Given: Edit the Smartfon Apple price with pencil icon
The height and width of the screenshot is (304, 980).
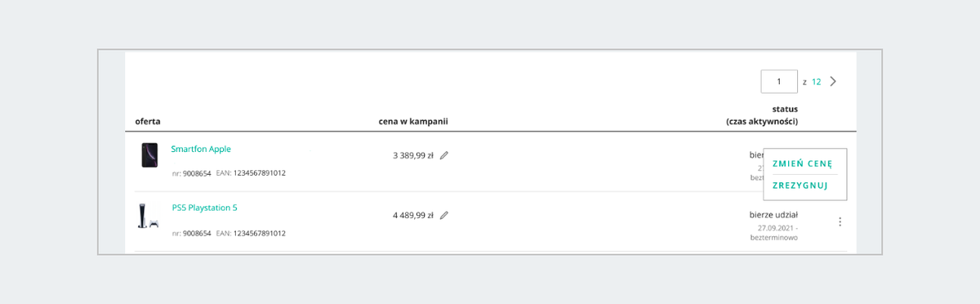Looking at the screenshot, I should click(444, 154).
